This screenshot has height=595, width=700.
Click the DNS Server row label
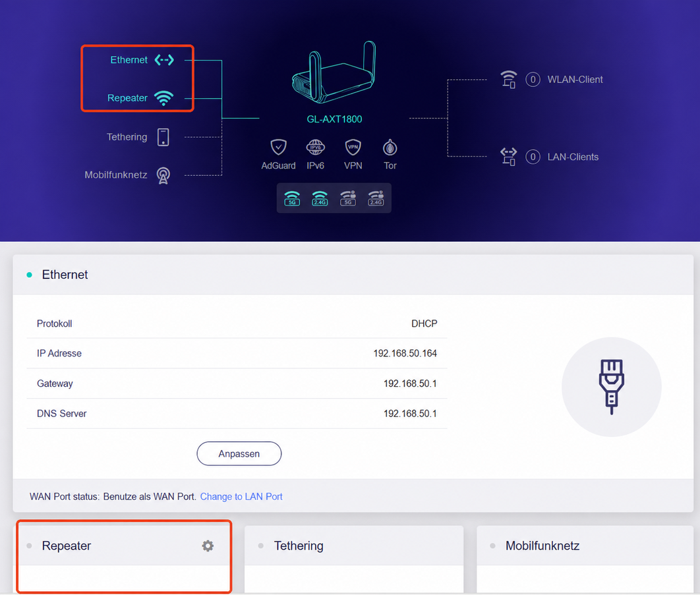61,413
